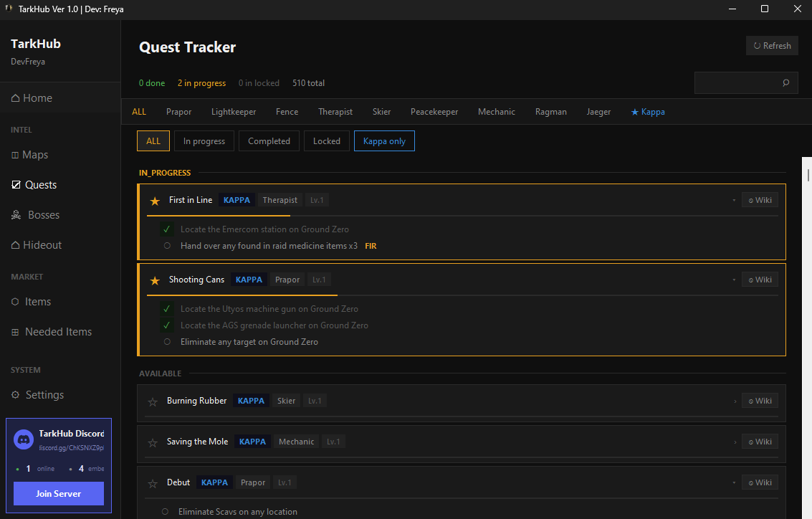Expand the Saving the Mole quest
Image resolution: width=812 pixels, height=519 pixels.
pyautogui.click(x=735, y=442)
